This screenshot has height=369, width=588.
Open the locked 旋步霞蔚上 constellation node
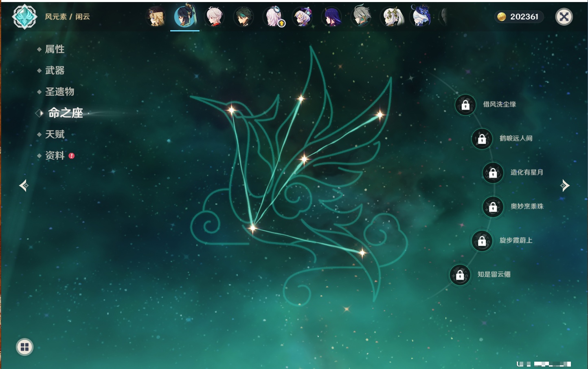(482, 241)
